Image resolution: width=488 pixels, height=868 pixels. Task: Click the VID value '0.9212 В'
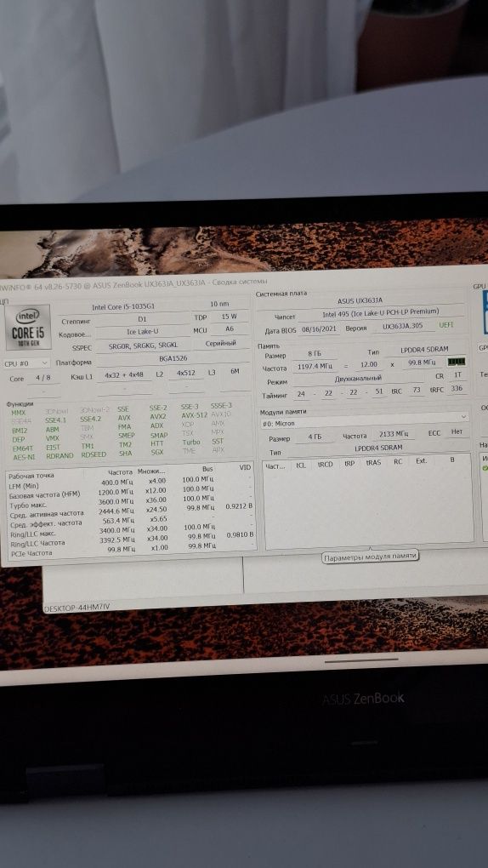pyautogui.click(x=239, y=506)
